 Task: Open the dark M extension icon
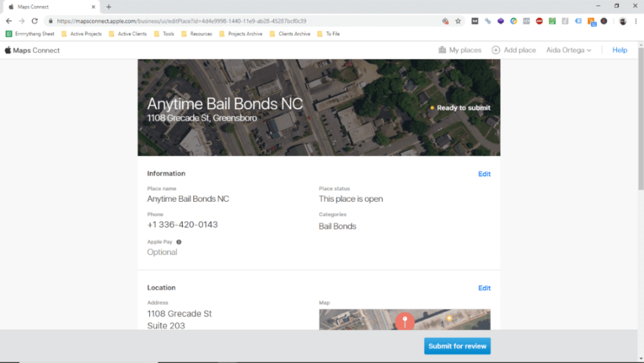[474, 21]
